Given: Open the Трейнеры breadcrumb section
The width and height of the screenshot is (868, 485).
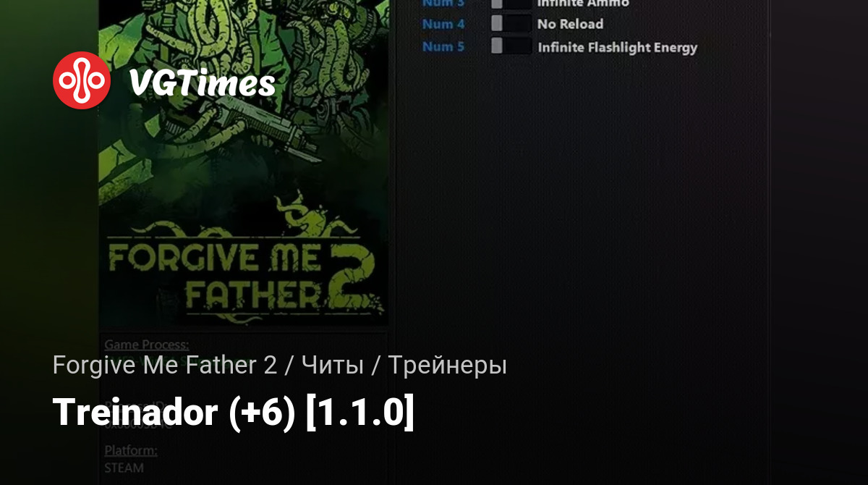Looking at the screenshot, I should click(x=447, y=366).
